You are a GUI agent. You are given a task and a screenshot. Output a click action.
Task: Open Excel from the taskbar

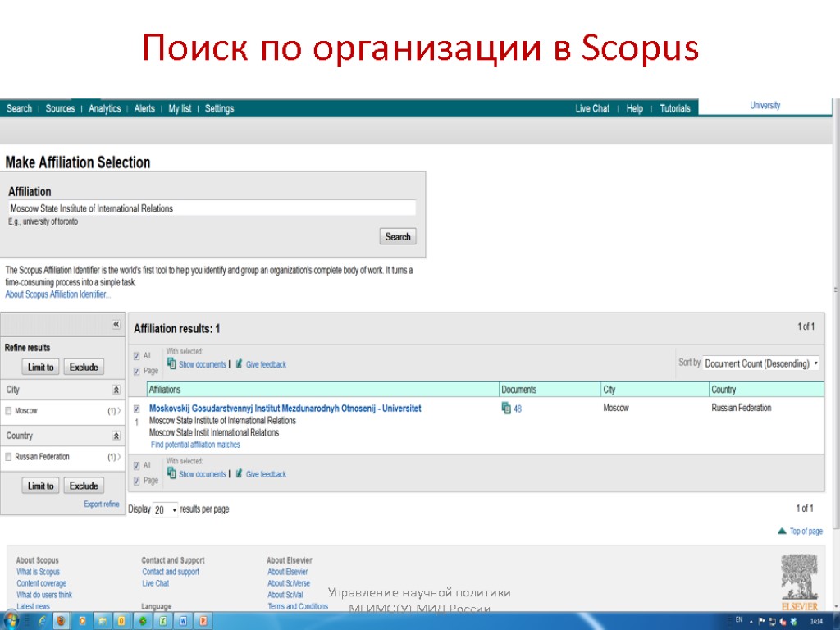click(x=162, y=621)
